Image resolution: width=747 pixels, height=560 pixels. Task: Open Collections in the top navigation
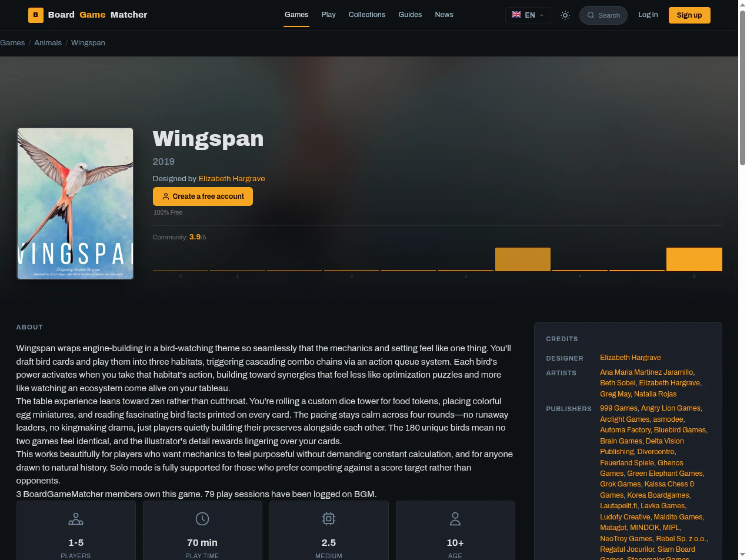click(367, 15)
